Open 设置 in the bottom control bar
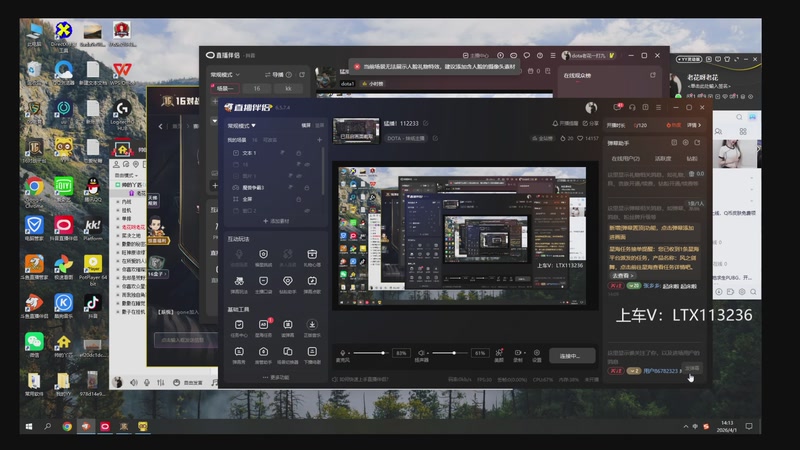Viewport: 800px width, 450px height. [x=537, y=353]
